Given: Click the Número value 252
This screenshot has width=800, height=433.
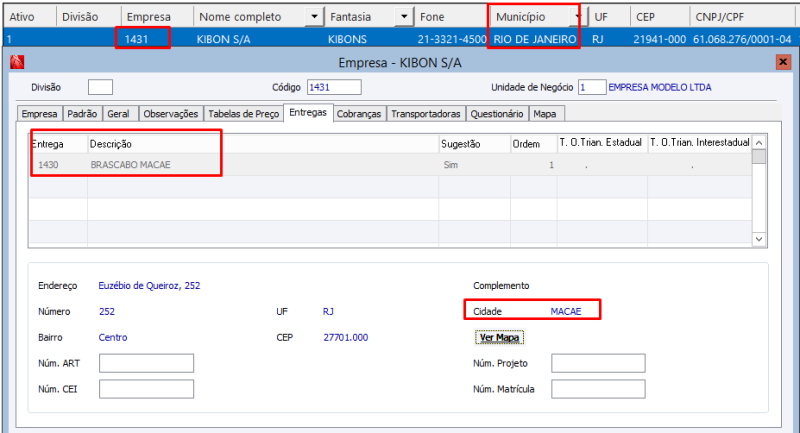Looking at the screenshot, I should pos(107,312).
